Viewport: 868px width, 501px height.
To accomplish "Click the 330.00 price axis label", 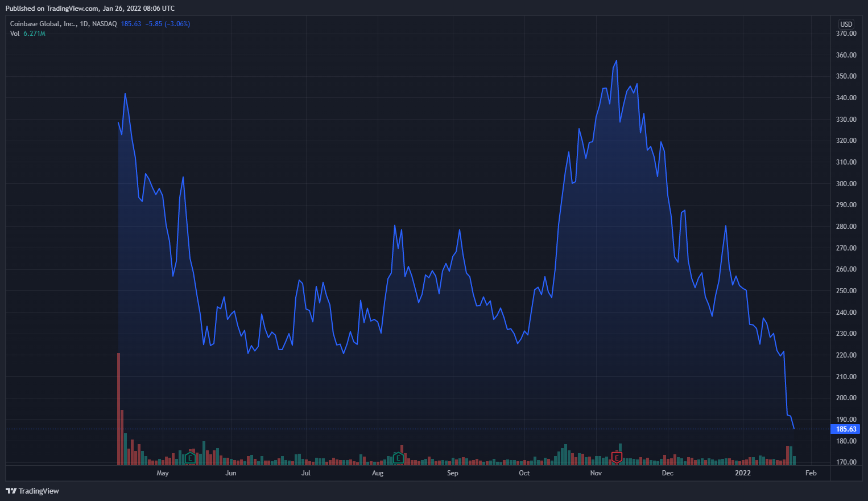I will [846, 120].
